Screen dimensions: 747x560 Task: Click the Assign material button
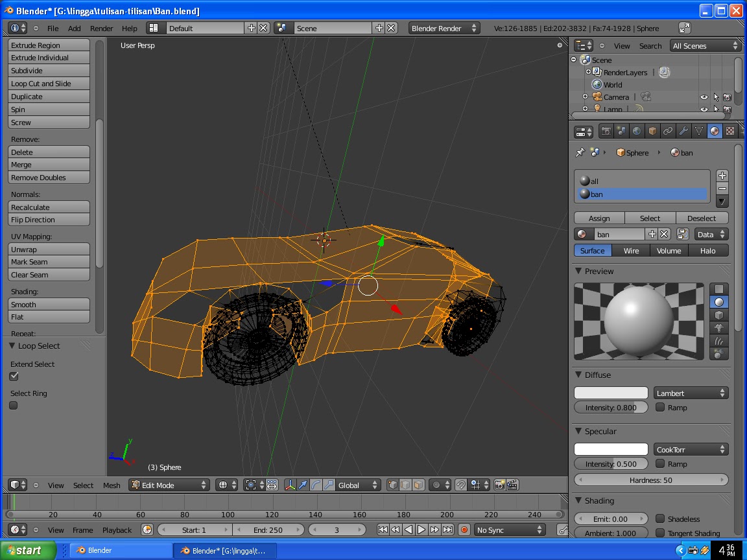click(599, 218)
